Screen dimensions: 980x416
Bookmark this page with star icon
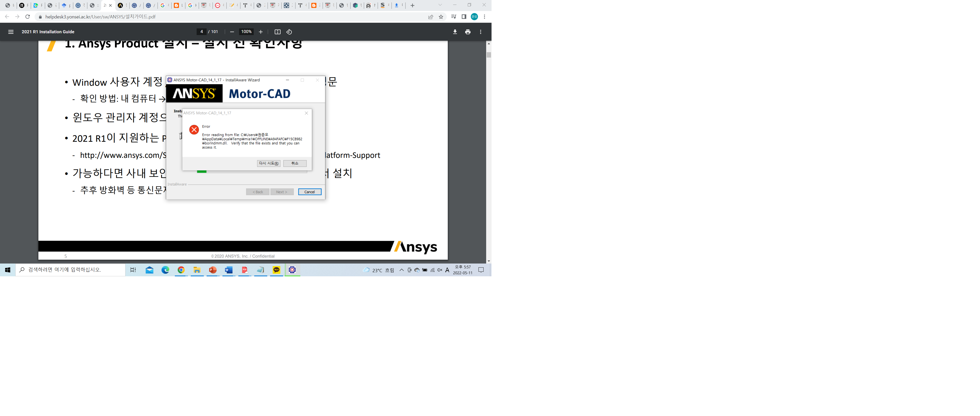click(x=441, y=17)
